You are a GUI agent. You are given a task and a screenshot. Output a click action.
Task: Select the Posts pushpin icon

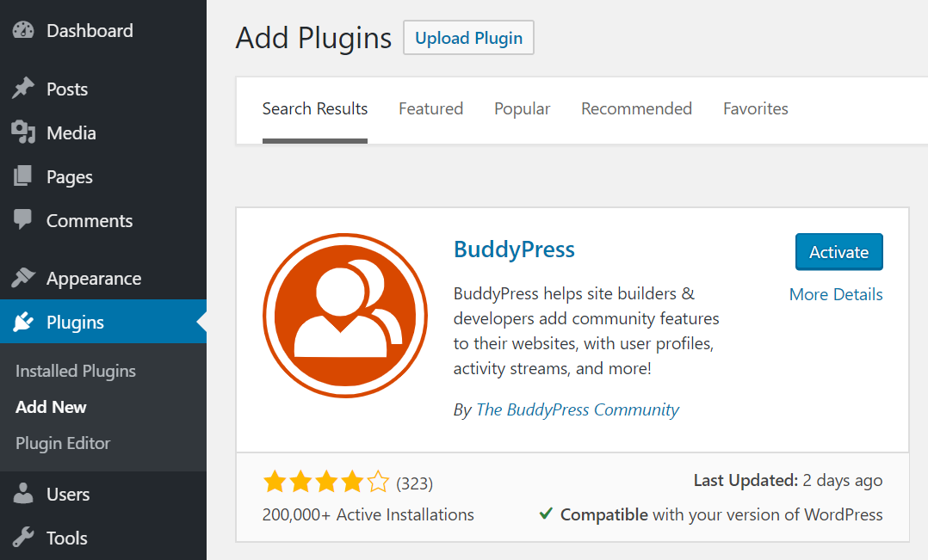[22, 89]
